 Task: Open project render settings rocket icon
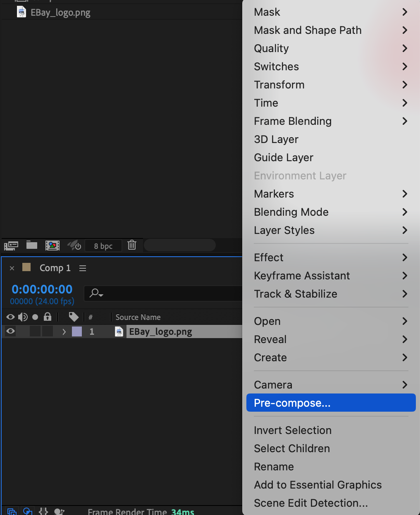[x=74, y=246]
